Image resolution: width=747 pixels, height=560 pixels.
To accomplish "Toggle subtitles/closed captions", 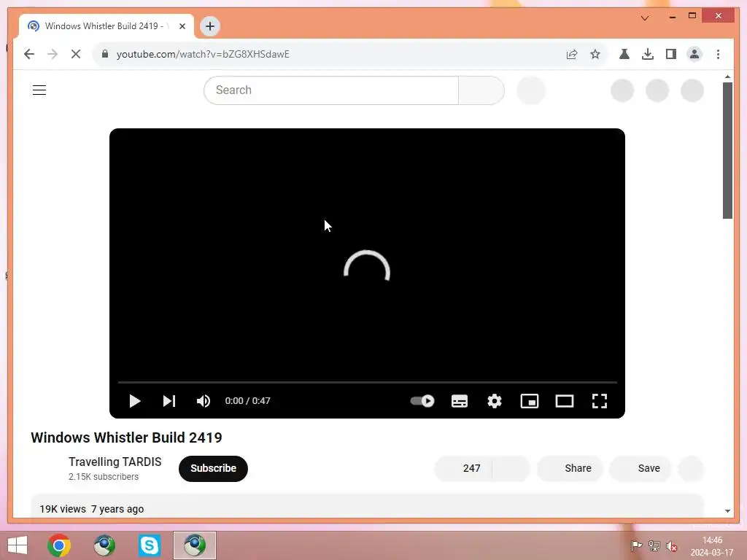I will coord(460,401).
